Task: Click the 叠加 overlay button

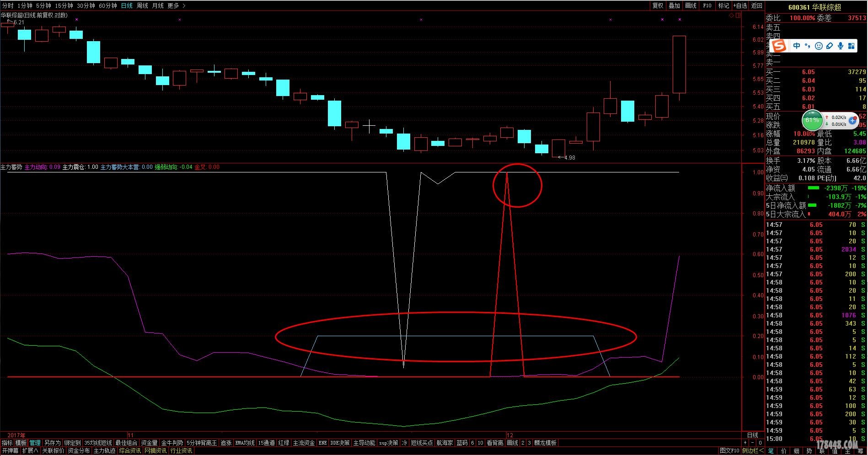Action: click(674, 5)
